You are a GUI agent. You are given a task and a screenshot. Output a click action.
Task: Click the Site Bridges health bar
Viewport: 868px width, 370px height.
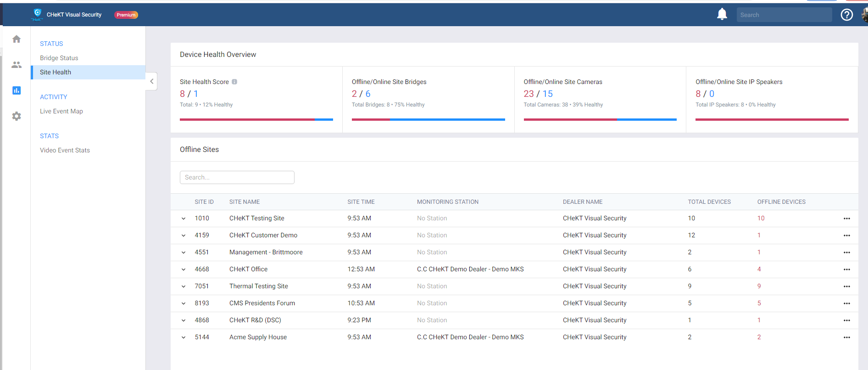tap(428, 120)
